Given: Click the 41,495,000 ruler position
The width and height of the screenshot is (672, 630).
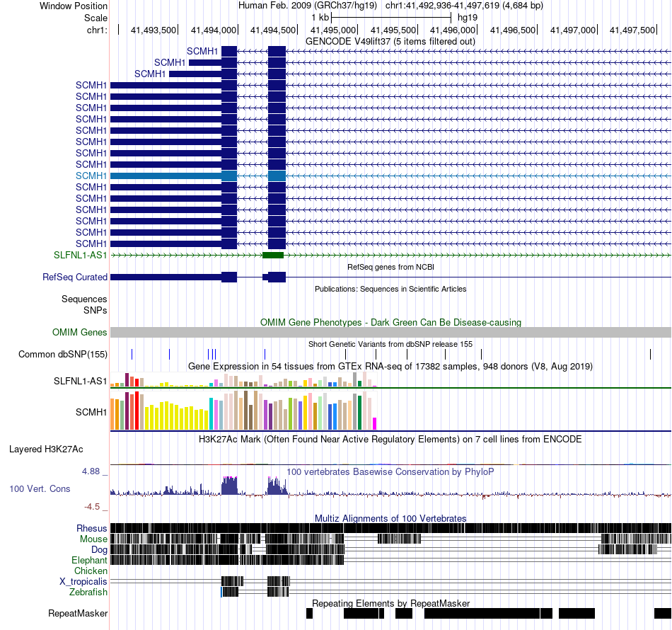Looking at the screenshot, I should (333, 30).
